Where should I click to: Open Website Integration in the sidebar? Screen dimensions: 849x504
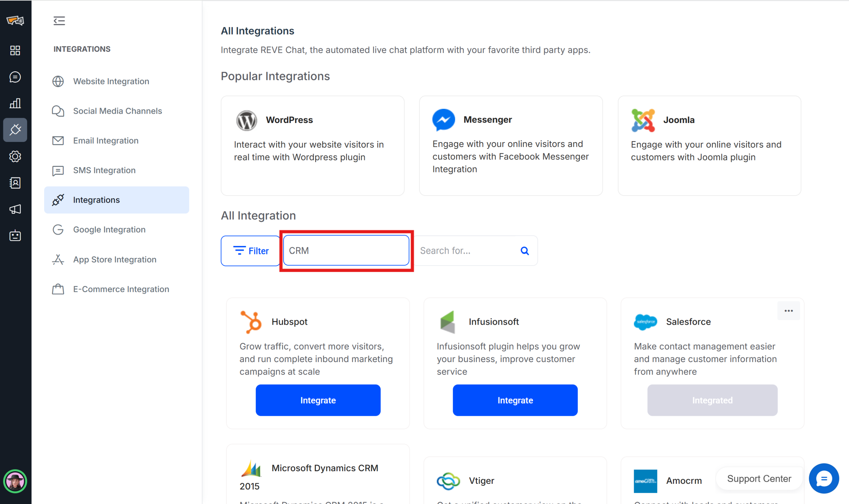[x=116, y=82]
